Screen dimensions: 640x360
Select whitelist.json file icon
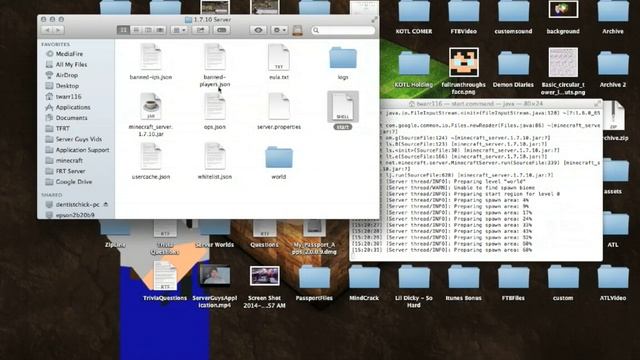tap(215, 157)
